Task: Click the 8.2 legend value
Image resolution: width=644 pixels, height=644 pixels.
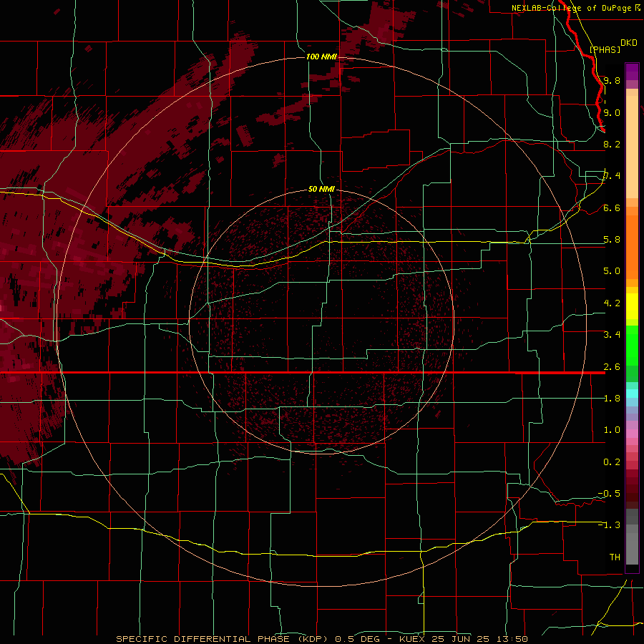Action: (x=612, y=144)
